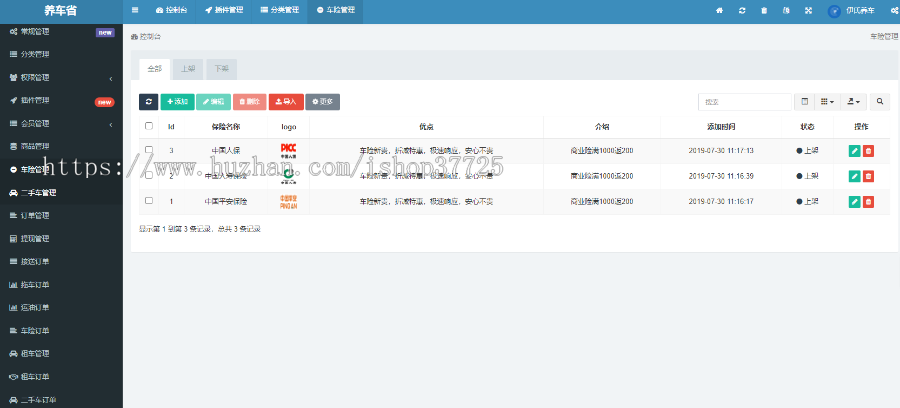Click the 养车省 logo title
The height and width of the screenshot is (408, 900).
(60, 10)
